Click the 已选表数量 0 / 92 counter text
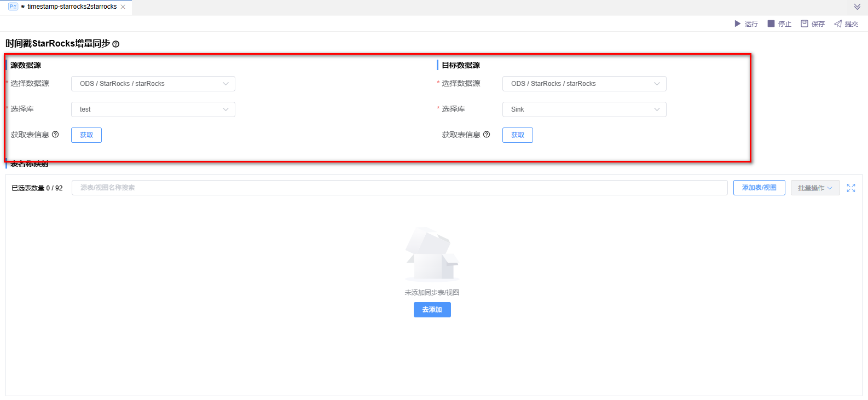The height and width of the screenshot is (400, 868). coord(37,188)
